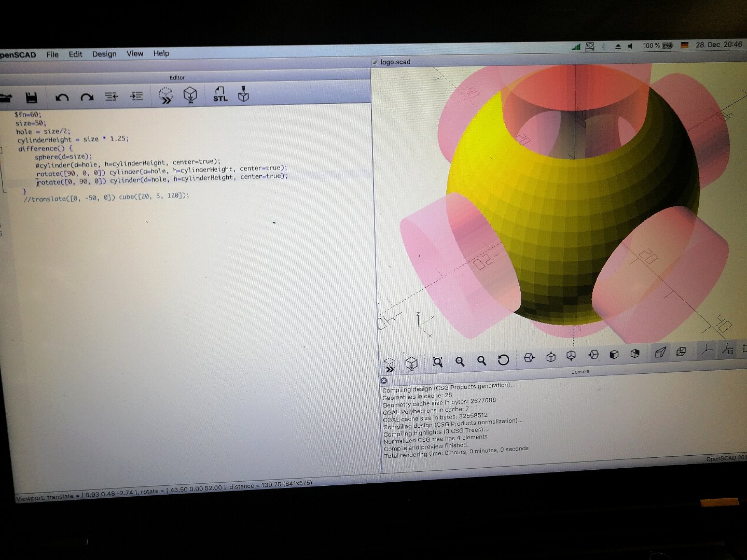Image resolution: width=747 pixels, height=560 pixels.
Task: Fit the whole model with View All
Action: pyautogui.click(x=437, y=362)
